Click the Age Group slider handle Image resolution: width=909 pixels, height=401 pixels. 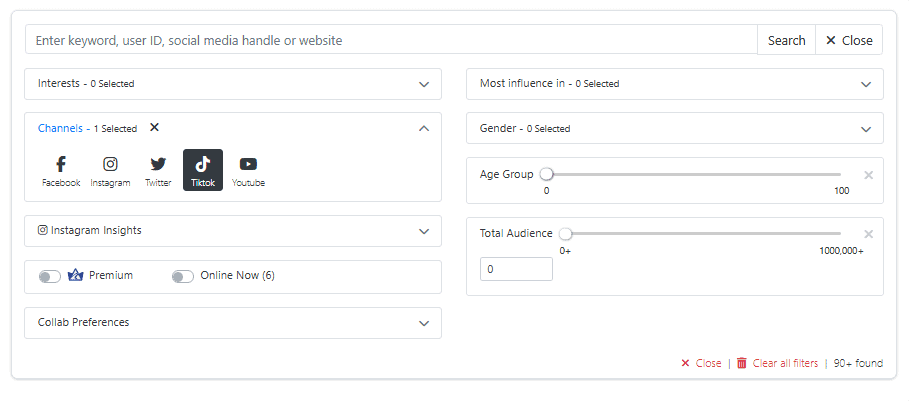pyautogui.click(x=547, y=174)
